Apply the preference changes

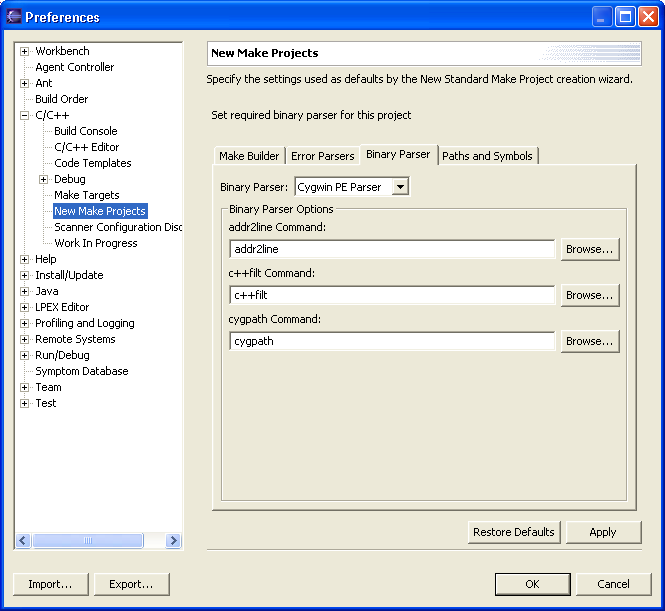pos(603,532)
